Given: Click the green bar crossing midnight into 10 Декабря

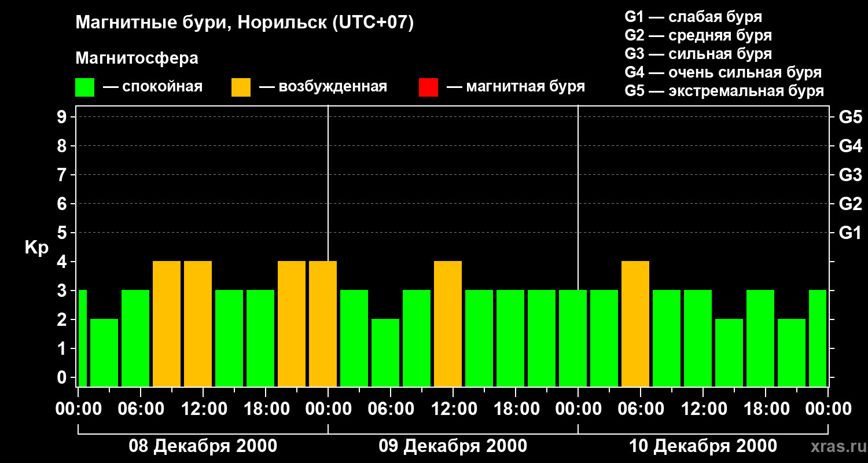Looking at the screenshot, I should pos(573,338).
